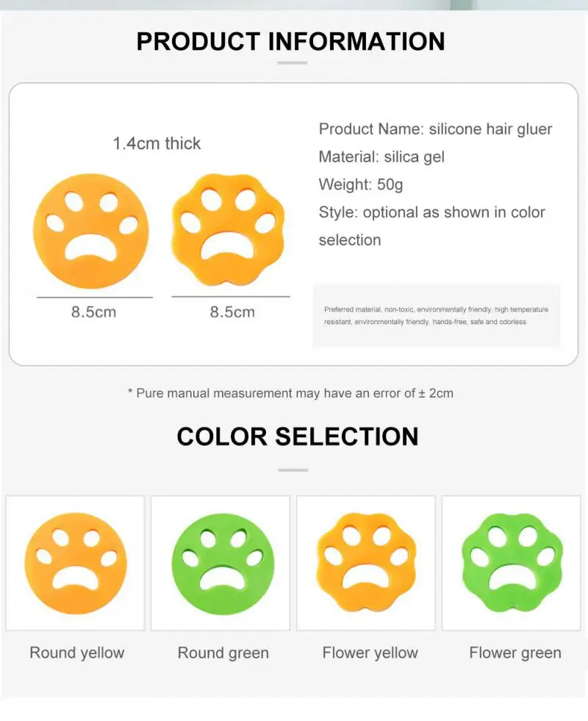The image size is (588, 721).
Task: Click the Material: silica gel text
Action: [x=381, y=157]
